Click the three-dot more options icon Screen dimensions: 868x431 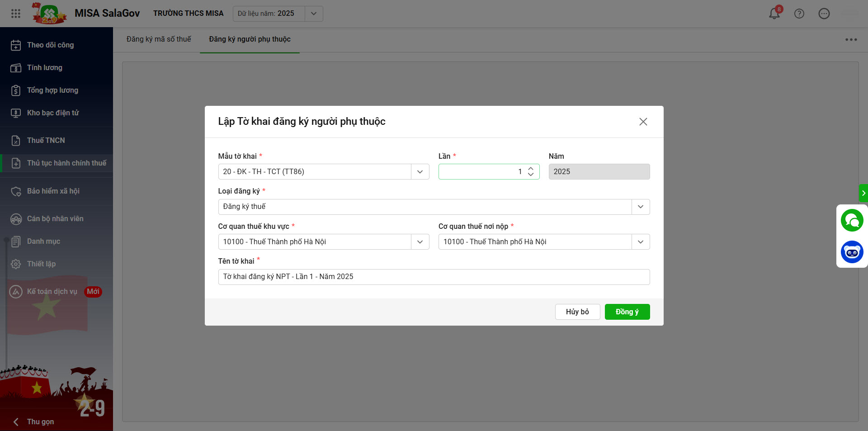pyautogui.click(x=851, y=40)
